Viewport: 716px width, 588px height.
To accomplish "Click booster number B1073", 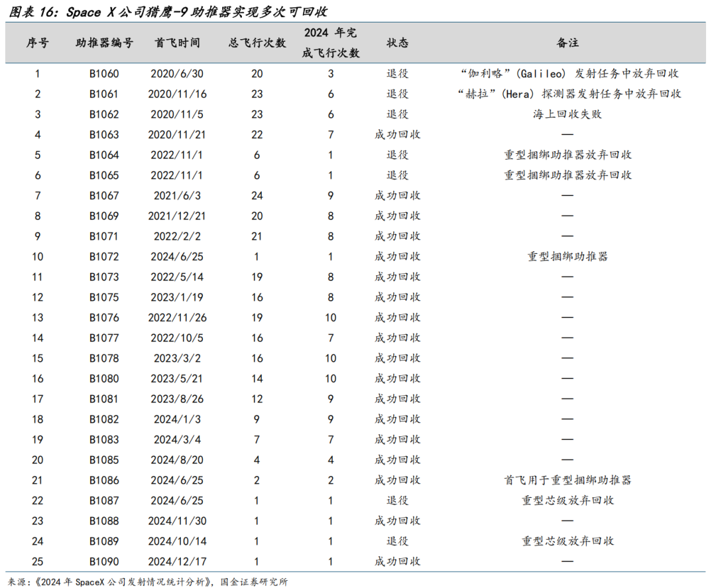I will (104, 277).
